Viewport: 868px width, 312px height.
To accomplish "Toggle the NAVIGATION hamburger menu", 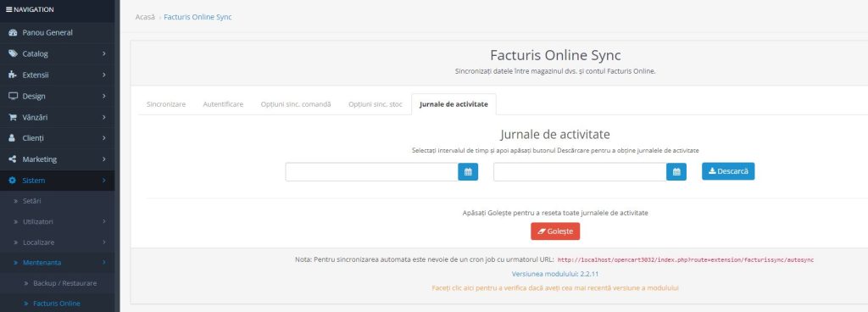I will tap(8, 9).
